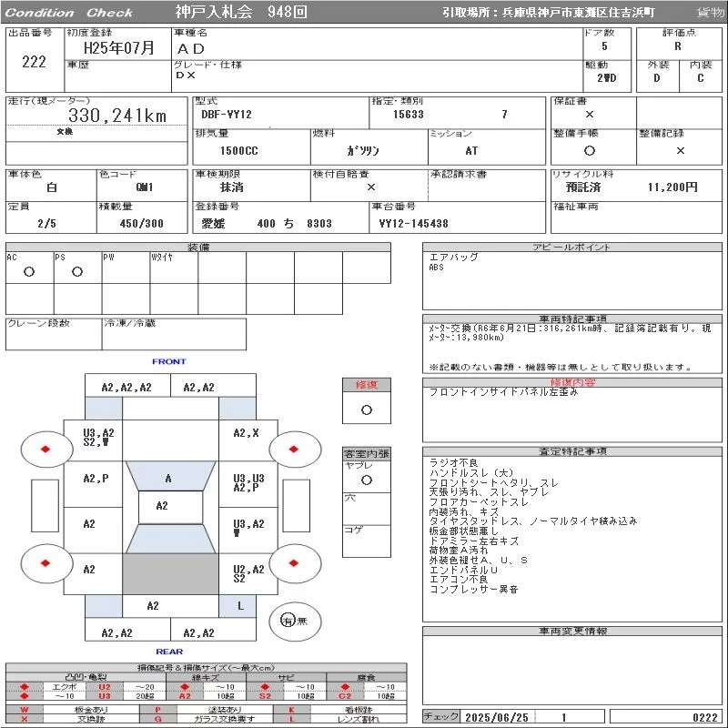Click the 引取場所 pickup location text
The height and width of the screenshot is (728, 728).
coord(549,13)
